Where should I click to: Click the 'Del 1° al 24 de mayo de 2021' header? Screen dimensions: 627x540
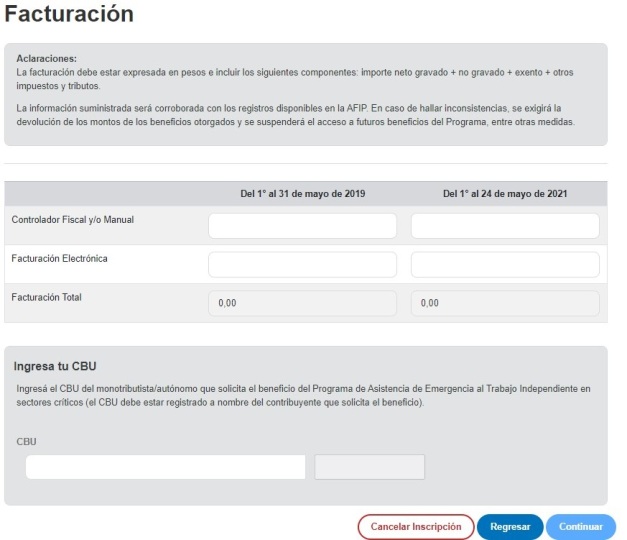tap(505, 194)
